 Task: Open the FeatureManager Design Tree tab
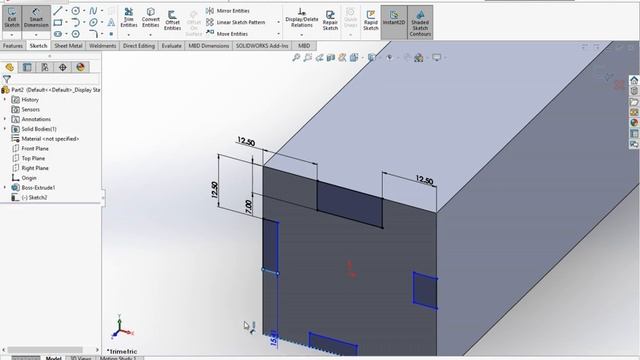[9, 67]
